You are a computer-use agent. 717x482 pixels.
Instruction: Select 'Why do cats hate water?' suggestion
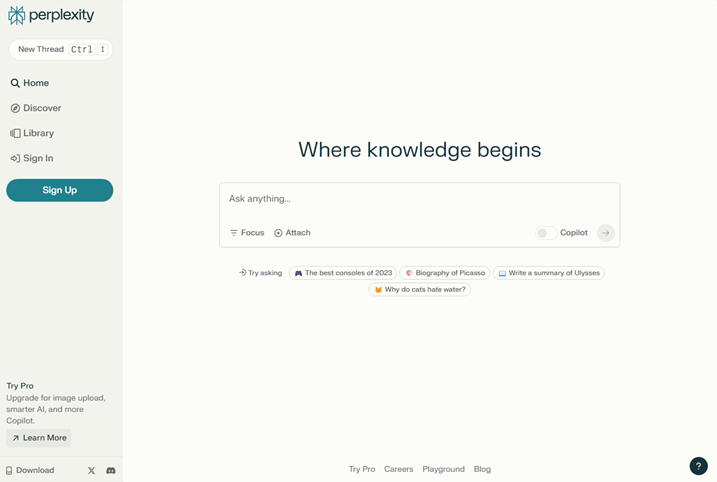coord(420,289)
